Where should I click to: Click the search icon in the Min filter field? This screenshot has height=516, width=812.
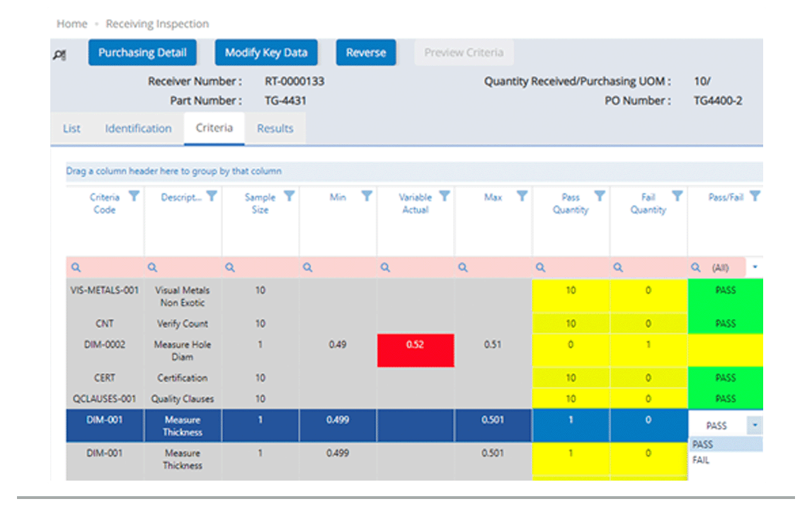coord(307,267)
